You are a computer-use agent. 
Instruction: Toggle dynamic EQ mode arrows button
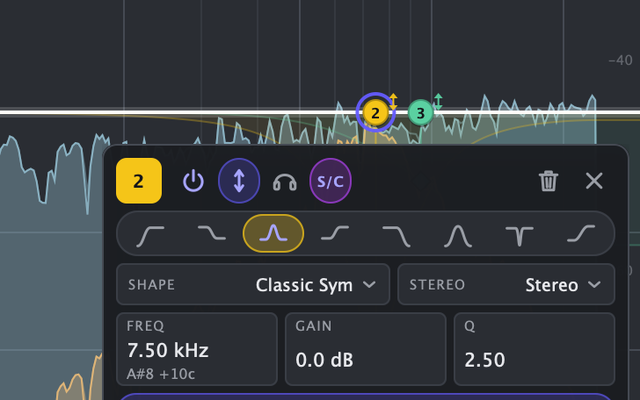[239, 181]
